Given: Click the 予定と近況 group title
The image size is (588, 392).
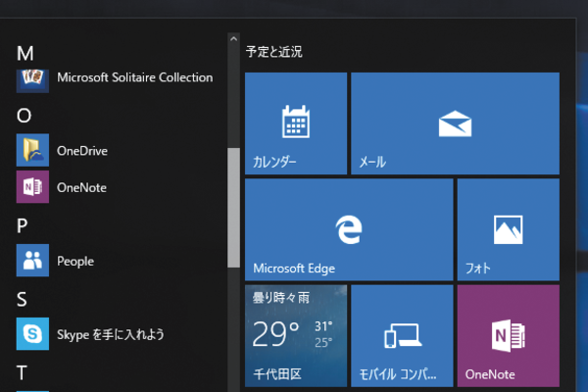Looking at the screenshot, I should (274, 51).
